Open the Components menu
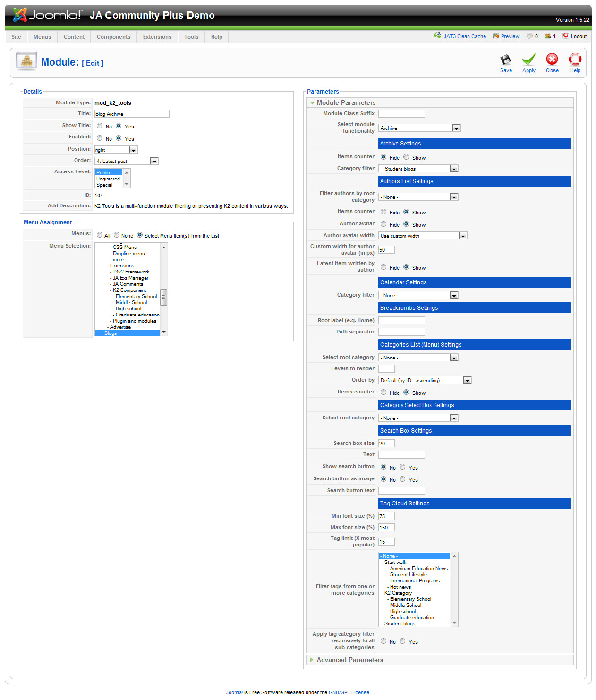The image size is (596, 700). pyautogui.click(x=113, y=37)
